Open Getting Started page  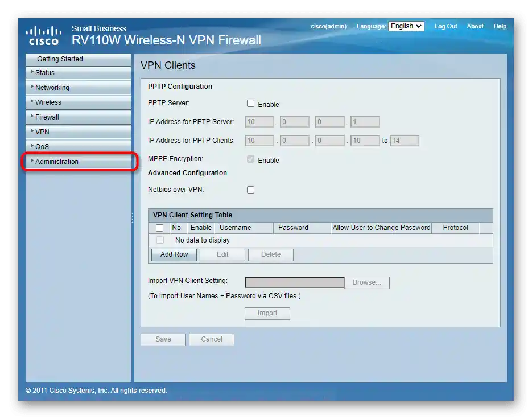79,59
